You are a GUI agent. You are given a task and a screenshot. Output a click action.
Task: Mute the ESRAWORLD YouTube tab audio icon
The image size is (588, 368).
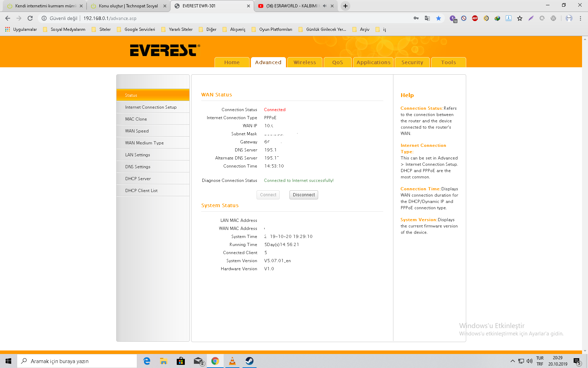click(x=324, y=6)
